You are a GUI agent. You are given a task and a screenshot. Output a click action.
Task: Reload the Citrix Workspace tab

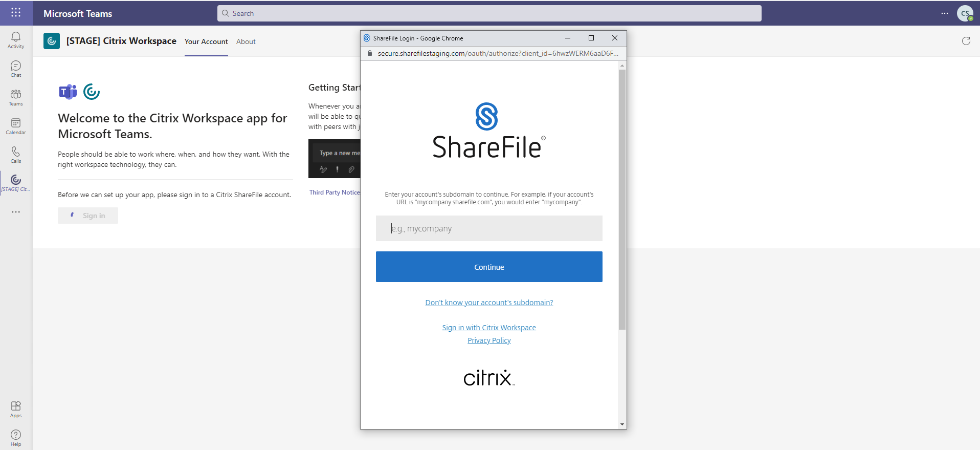coord(966,41)
